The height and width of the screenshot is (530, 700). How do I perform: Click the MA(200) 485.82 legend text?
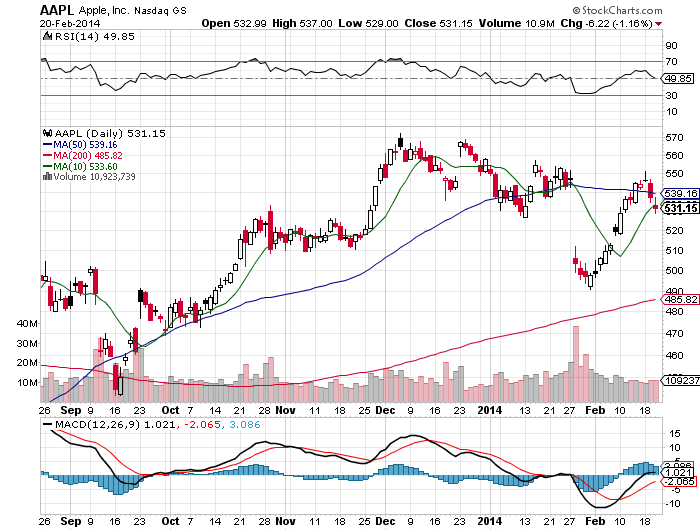click(88, 155)
